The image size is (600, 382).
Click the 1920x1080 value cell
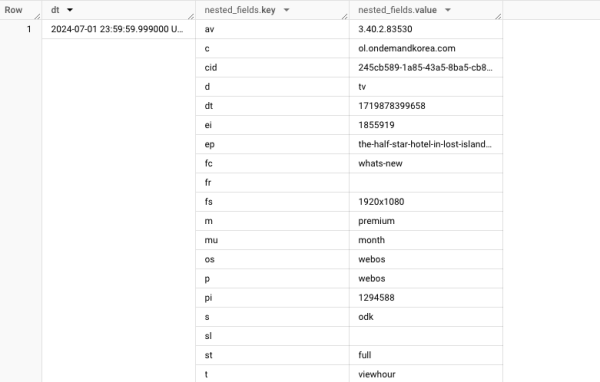(426, 202)
